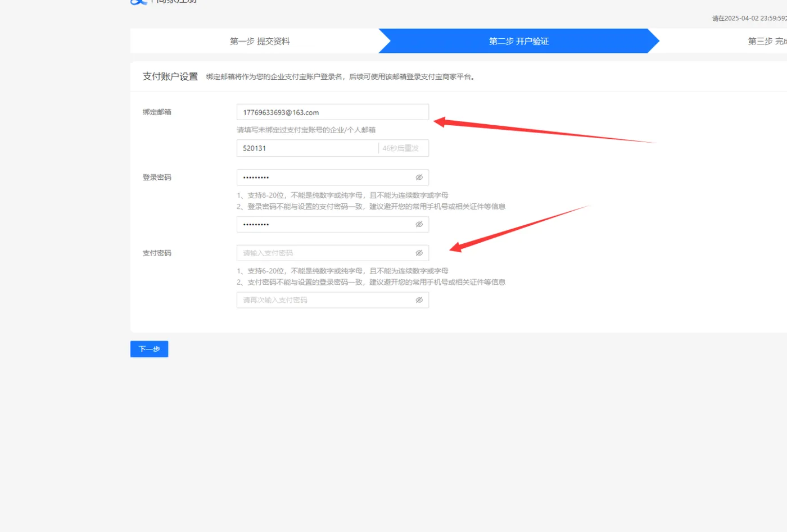Focus the verification code field containing 520131

[307, 148]
